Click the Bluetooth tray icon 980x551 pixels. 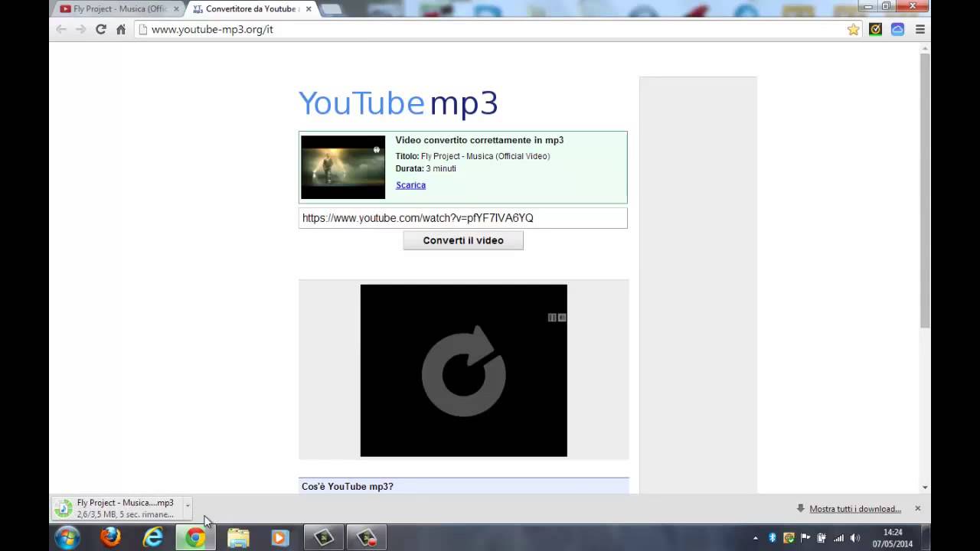pos(773,538)
